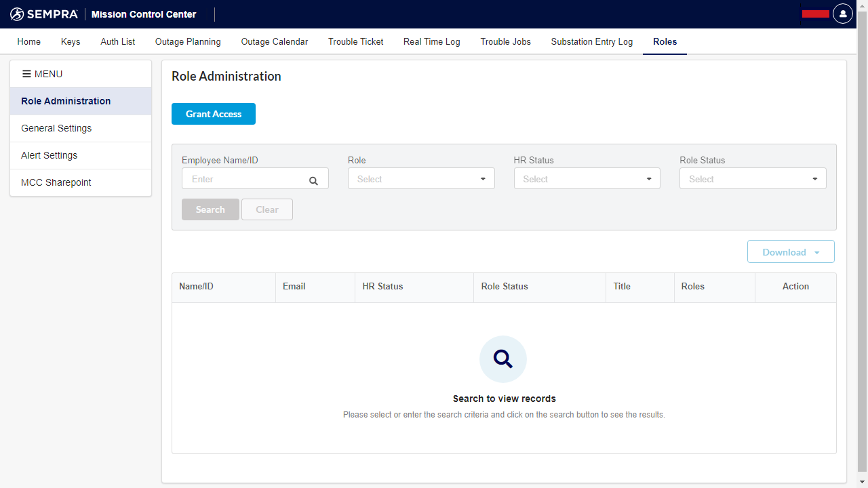Click the large search icon in empty results
The image size is (868, 488).
tap(502, 359)
